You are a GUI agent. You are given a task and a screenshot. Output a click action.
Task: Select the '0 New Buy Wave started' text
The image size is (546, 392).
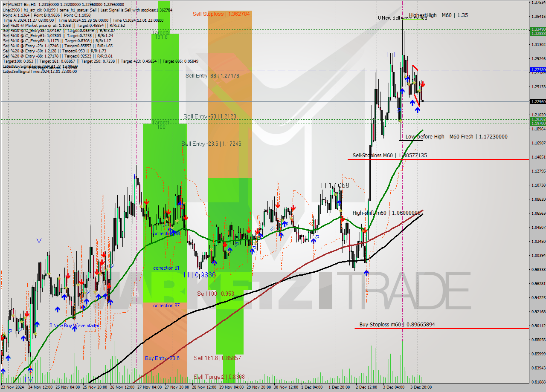click(x=75, y=326)
